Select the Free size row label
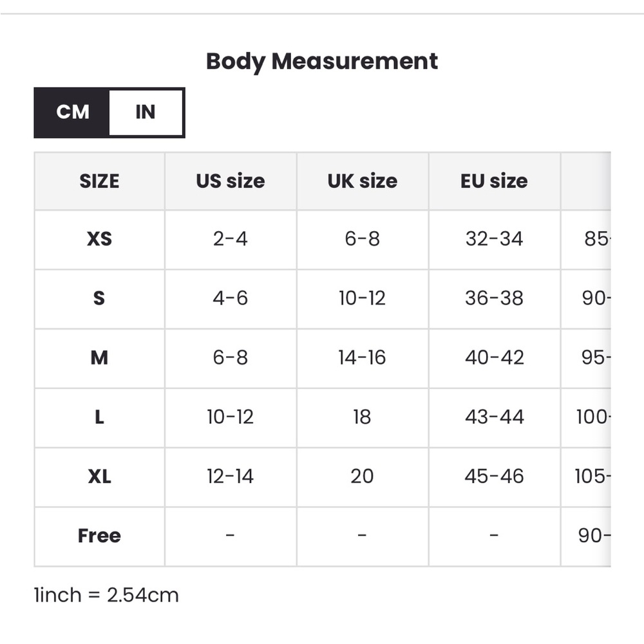Viewport: 644px width, 644px height. [x=99, y=536]
